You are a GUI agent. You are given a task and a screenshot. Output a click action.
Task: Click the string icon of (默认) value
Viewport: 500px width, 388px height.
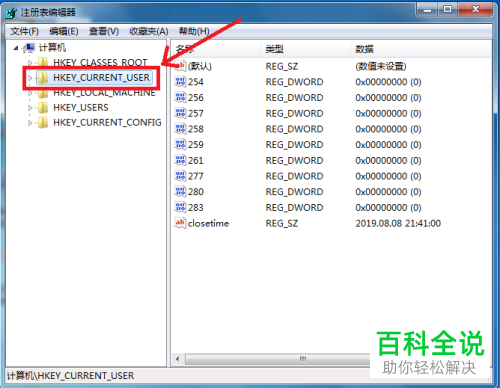click(180, 66)
